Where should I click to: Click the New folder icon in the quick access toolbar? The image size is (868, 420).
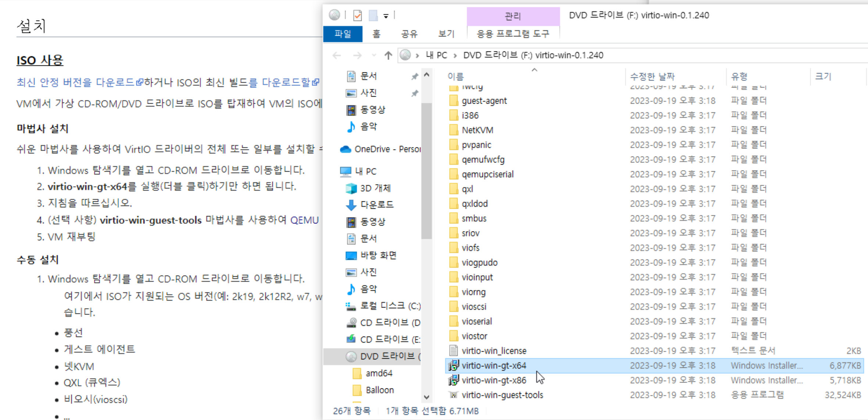coord(373,15)
